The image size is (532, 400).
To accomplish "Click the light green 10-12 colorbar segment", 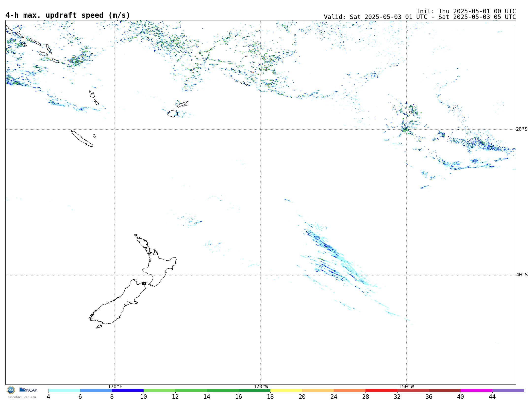I will click(159, 391).
